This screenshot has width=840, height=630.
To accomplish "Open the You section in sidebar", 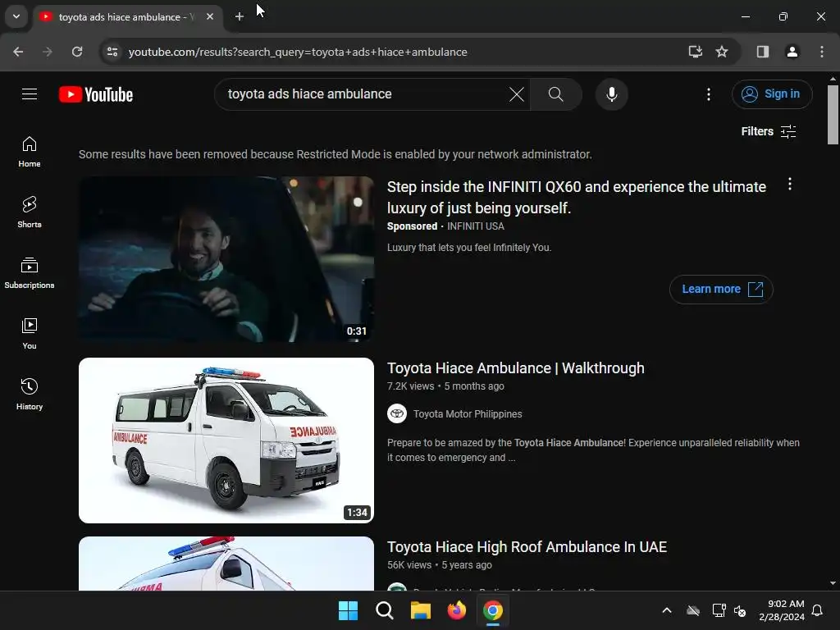I will tap(30, 333).
